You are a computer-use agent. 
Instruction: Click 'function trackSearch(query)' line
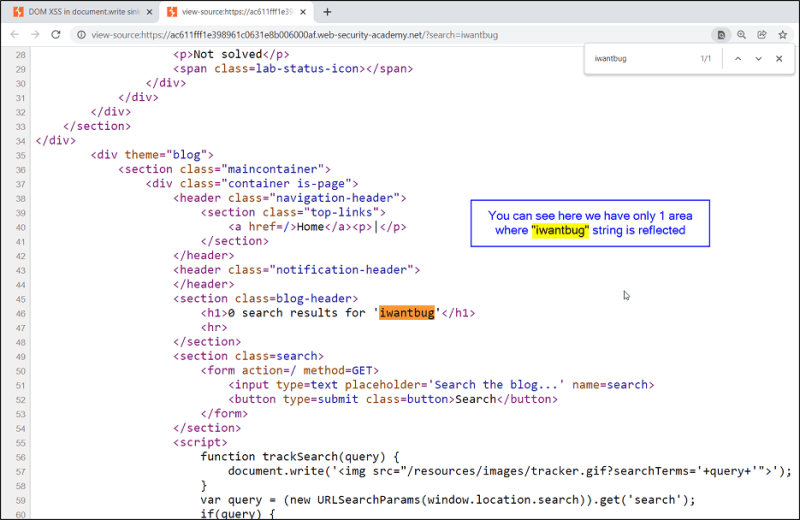point(300,456)
